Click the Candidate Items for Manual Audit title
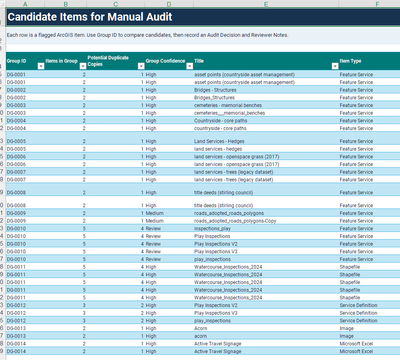Screen dimensions: 400x360 (90, 17)
